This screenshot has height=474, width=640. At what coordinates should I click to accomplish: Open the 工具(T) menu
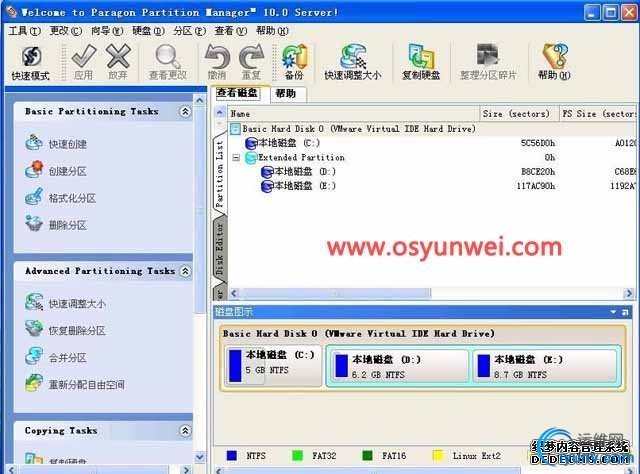pyautogui.click(x=24, y=31)
